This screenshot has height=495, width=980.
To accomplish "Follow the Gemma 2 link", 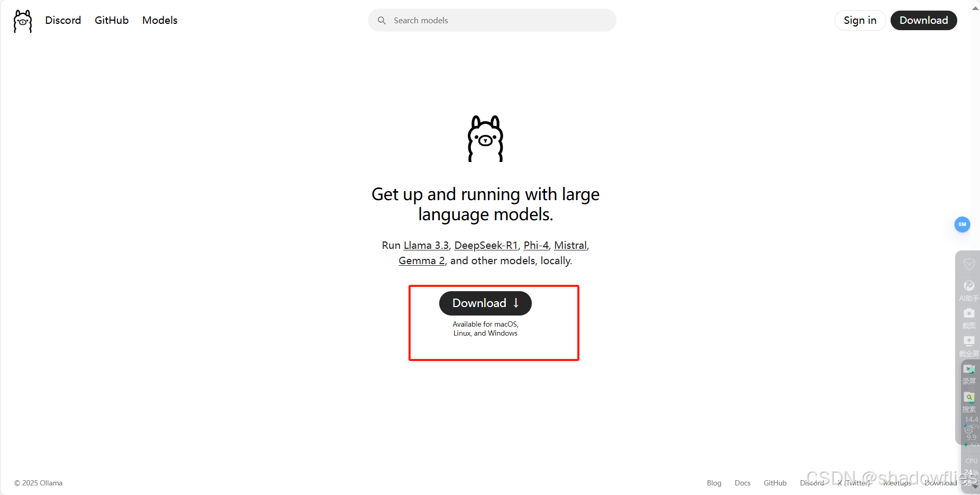I will [x=422, y=260].
